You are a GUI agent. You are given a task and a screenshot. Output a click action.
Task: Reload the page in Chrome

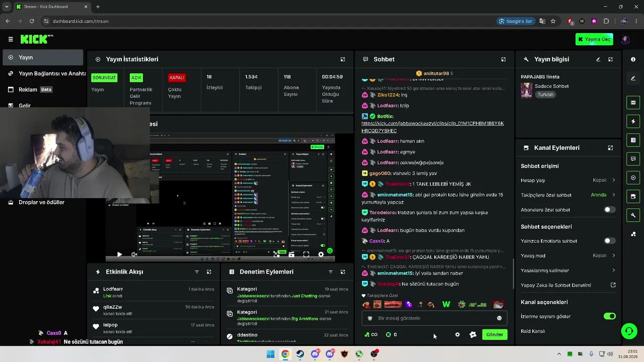click(x=32, y=21)
